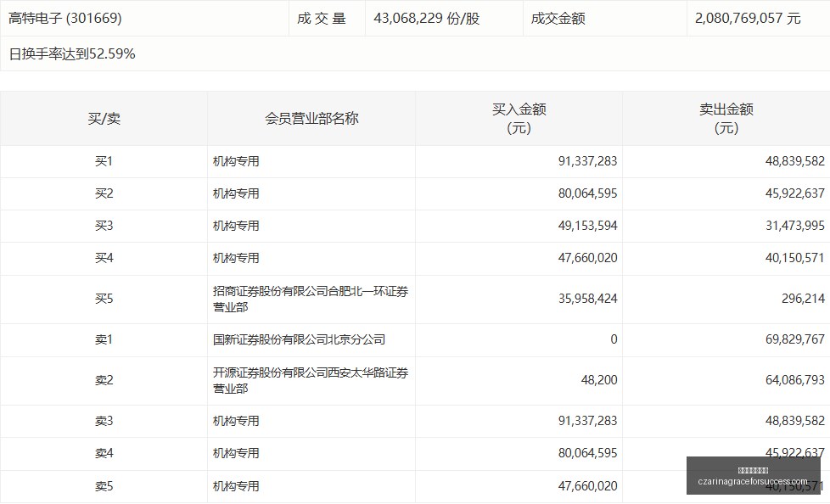The width and height of the screenshot is (830, 504).
Task: Click 开源证券股份有限公司西安太华路证券营业部 name
Action: click(311, 380)
